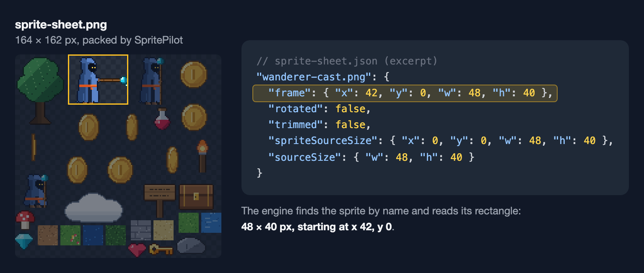The image size is (644, 273).
Task: Click the highlighted wanderer casting sprite
Action: (x=98, y=79)
